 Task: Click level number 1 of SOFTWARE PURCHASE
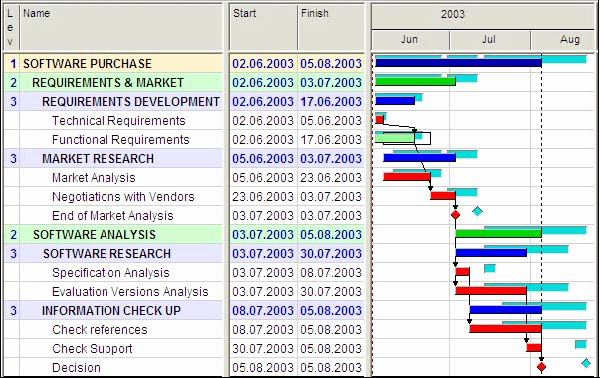13,64
